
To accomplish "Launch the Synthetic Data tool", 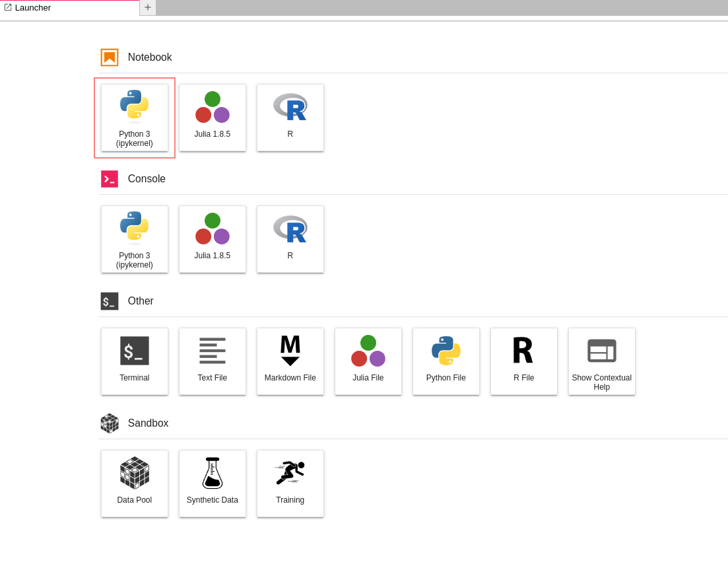I will click(x=213, y=484).
